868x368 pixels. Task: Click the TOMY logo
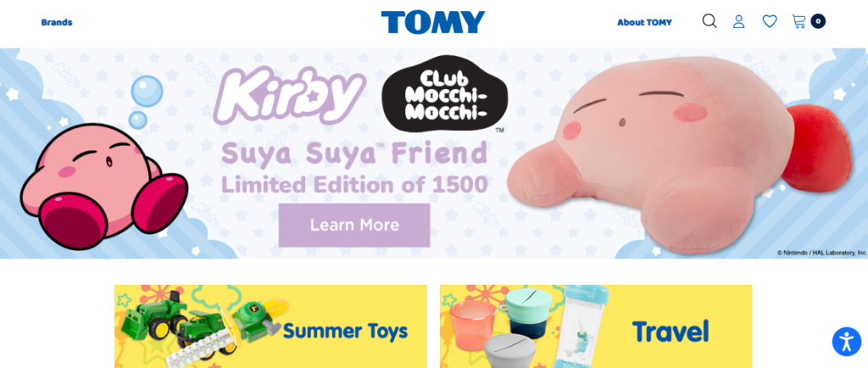[433, 22]
